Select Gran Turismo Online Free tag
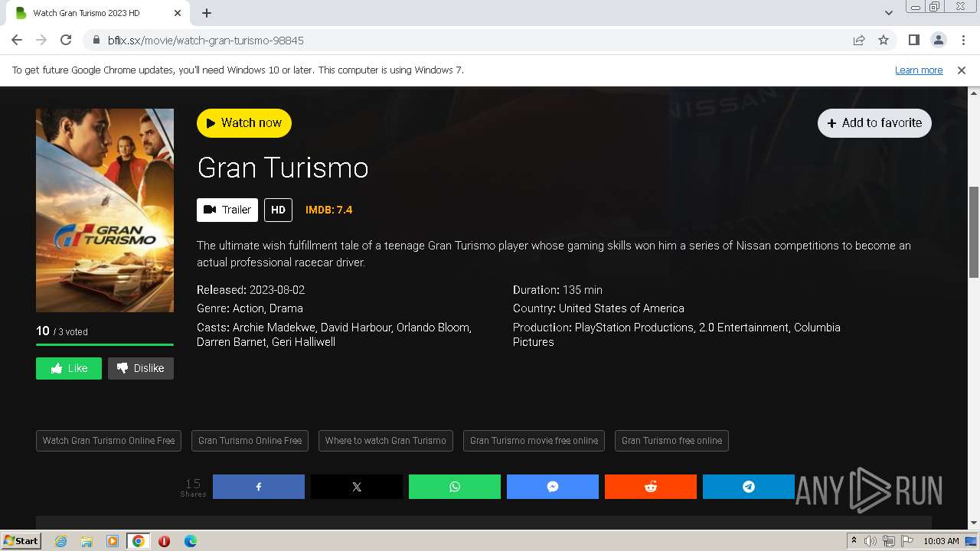This screenshot has height=551, width=980. (250, 441)
